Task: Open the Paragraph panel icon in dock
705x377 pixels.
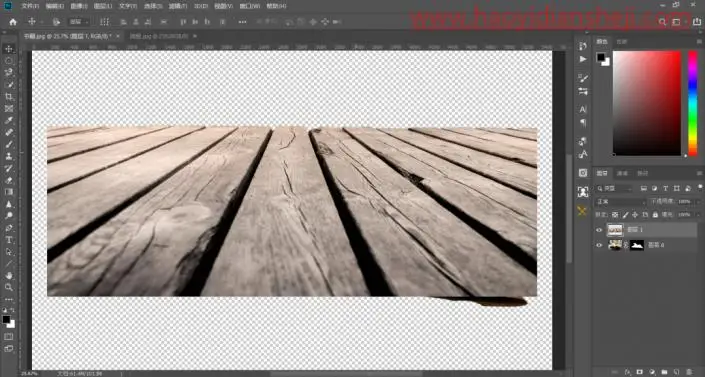Action: tap(583, 122)
